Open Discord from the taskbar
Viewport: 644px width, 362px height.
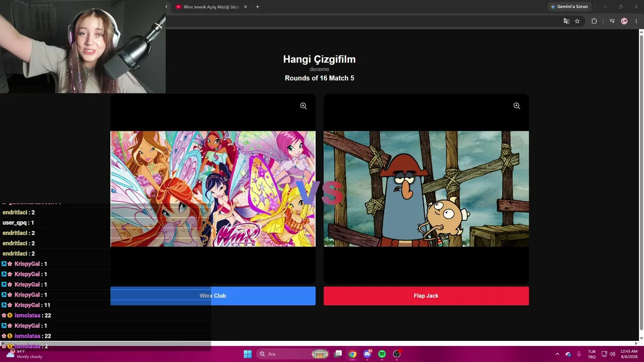(x=367, y=354)
